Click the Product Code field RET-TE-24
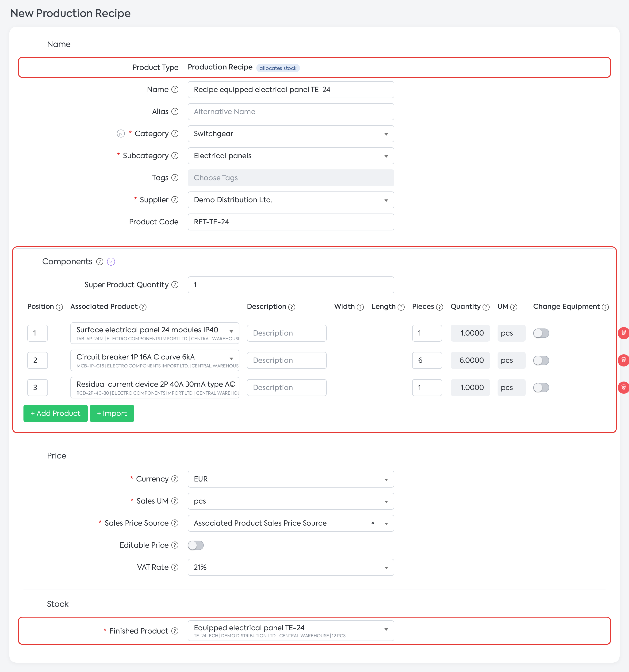The image size is (629, 672). pyautogui.click(x=291, y=222)
